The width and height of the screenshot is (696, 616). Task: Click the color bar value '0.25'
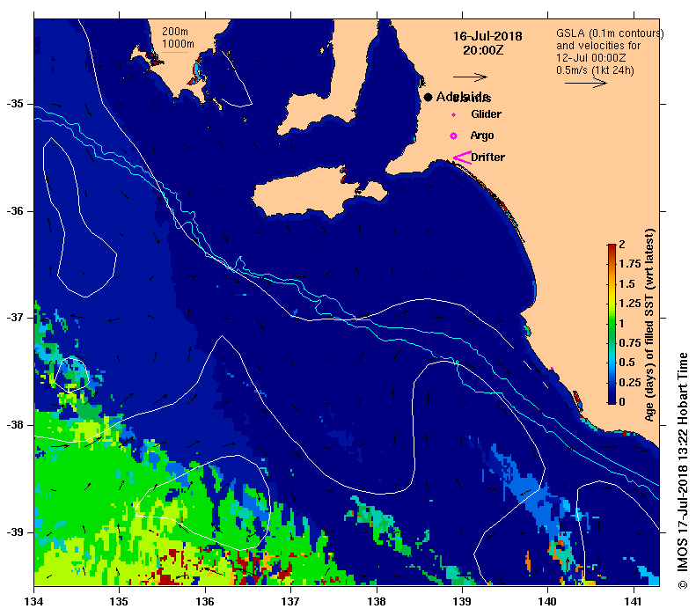coord(630,383)
